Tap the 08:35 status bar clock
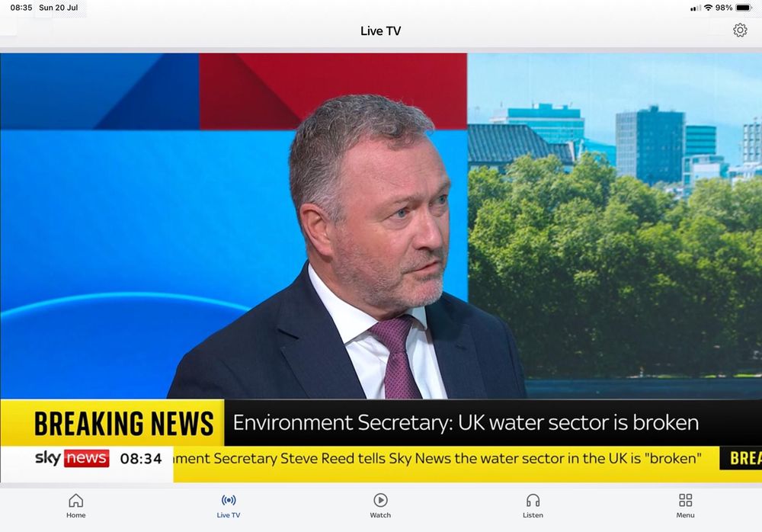 pyautogui.click(x=21, y=8)
